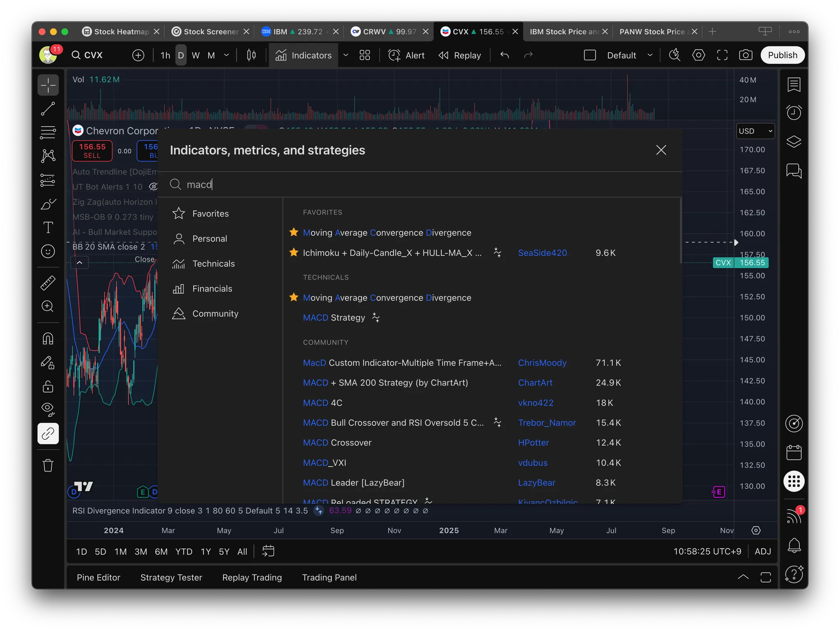Expand the bottom panel chevron
This screenshot has width=840, height=631.
(x=743, y=577)
